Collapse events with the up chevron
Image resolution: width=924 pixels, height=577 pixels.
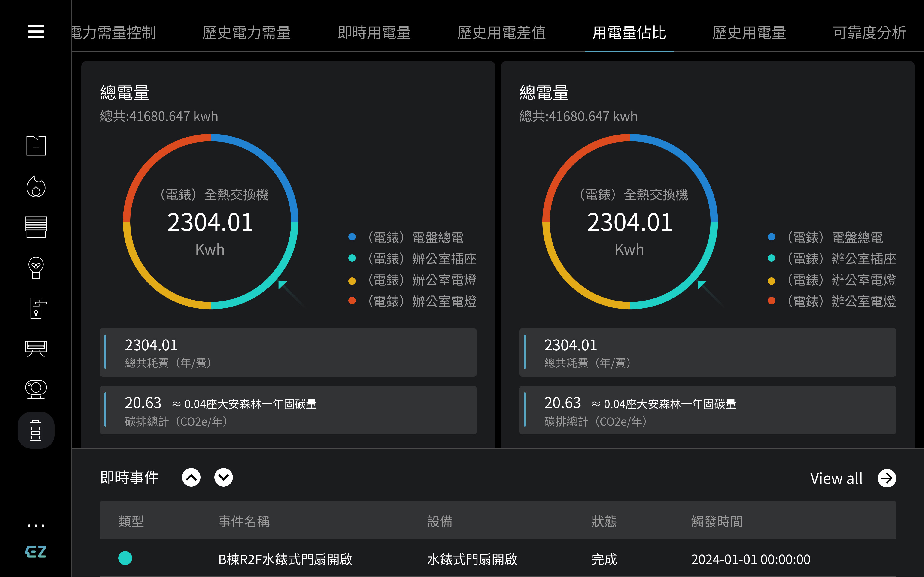(191, 477)
